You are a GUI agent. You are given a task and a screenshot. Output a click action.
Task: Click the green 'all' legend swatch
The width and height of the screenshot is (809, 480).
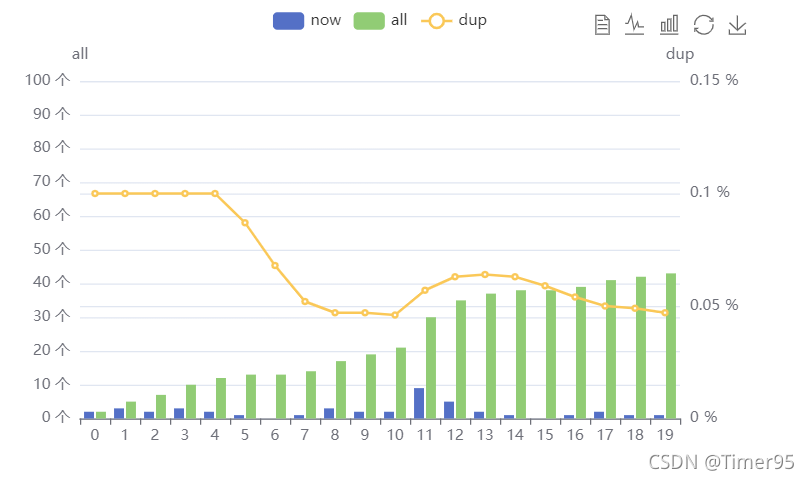tap(369, 21)
